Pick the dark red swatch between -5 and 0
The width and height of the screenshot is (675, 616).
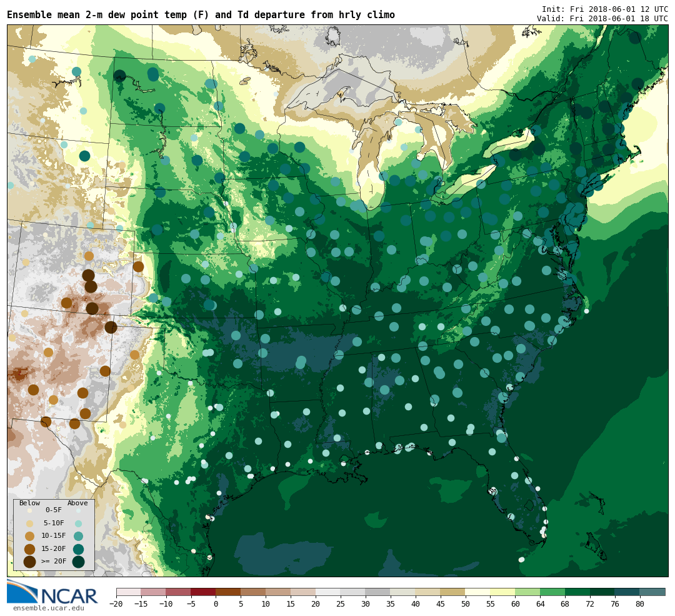point(203,592)
